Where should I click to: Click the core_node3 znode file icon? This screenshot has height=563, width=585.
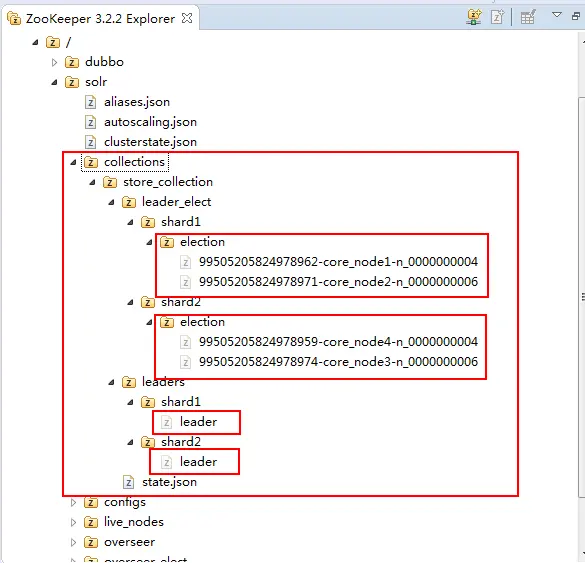[x=185, y=362]
